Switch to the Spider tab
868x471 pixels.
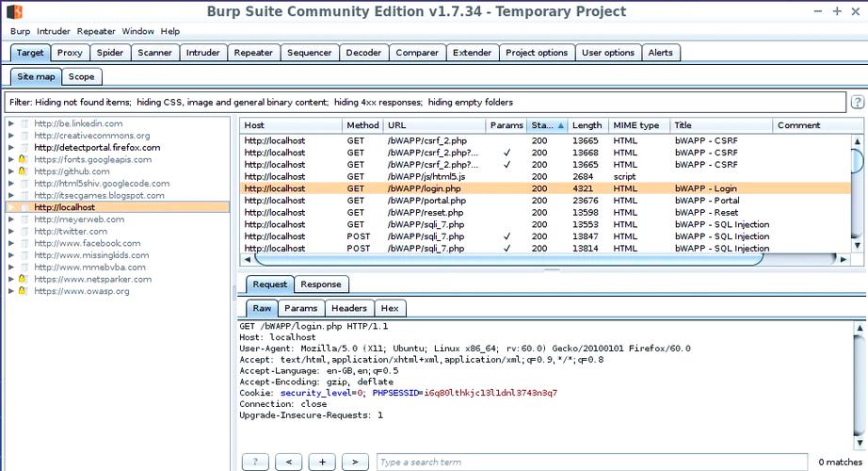[x=109, y=53]
